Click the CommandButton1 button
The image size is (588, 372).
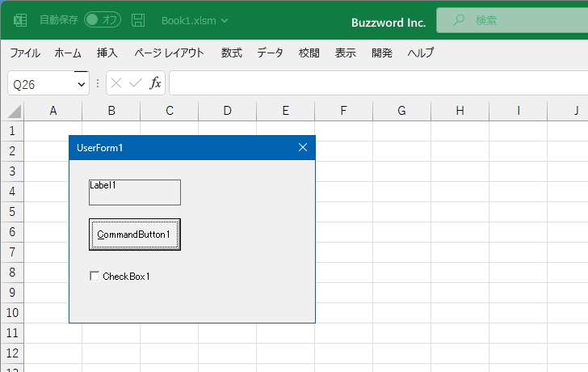click(135, 235)
